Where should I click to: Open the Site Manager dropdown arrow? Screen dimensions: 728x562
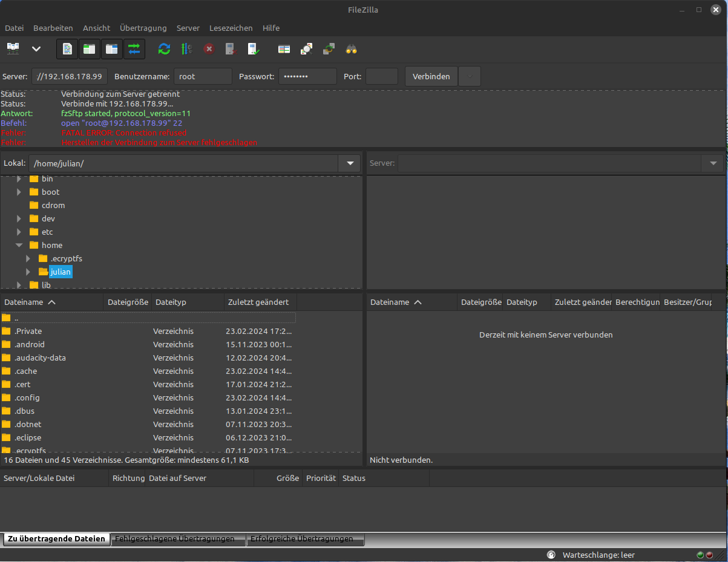click(x=36, y=49)
